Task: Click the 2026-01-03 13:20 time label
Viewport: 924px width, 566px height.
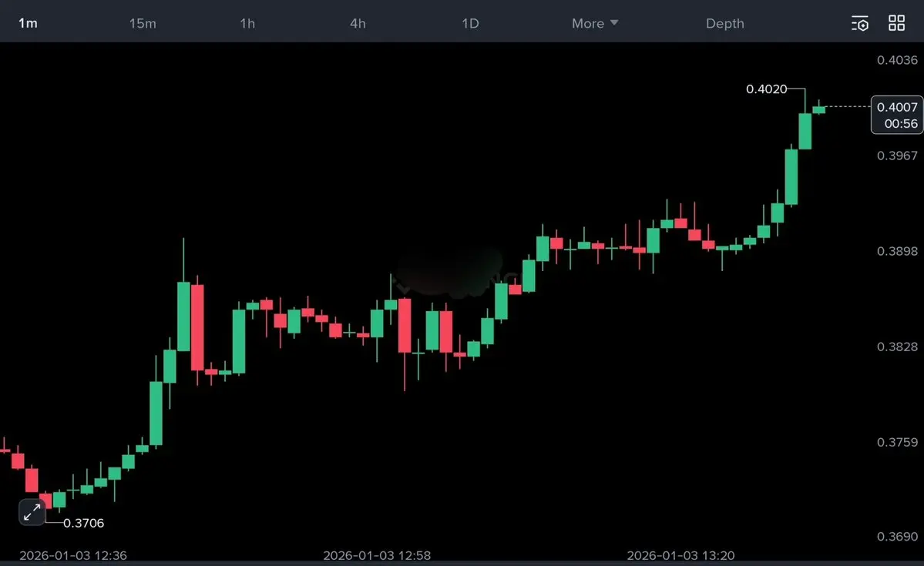Action: (x=680, y=555)
